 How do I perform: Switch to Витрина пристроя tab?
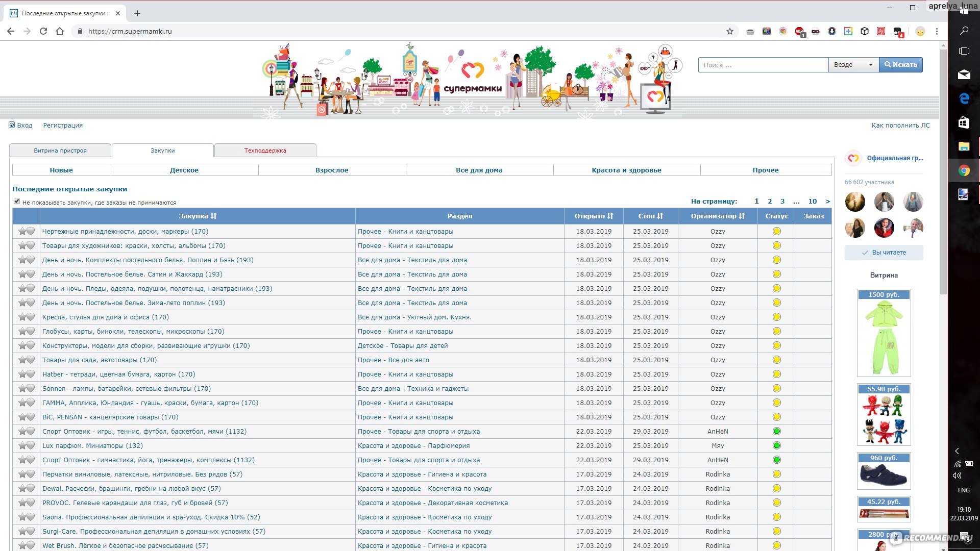(60, 151)
